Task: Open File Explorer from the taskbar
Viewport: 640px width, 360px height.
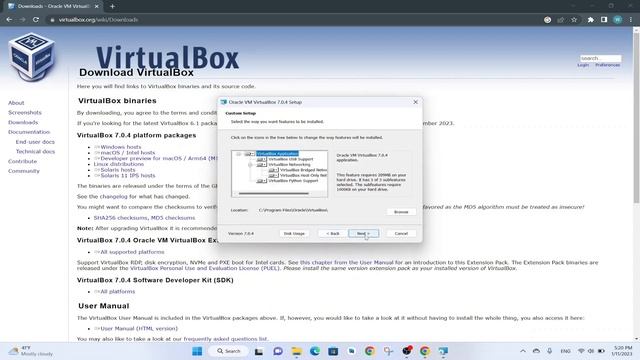Action: (x=296, y=351)
